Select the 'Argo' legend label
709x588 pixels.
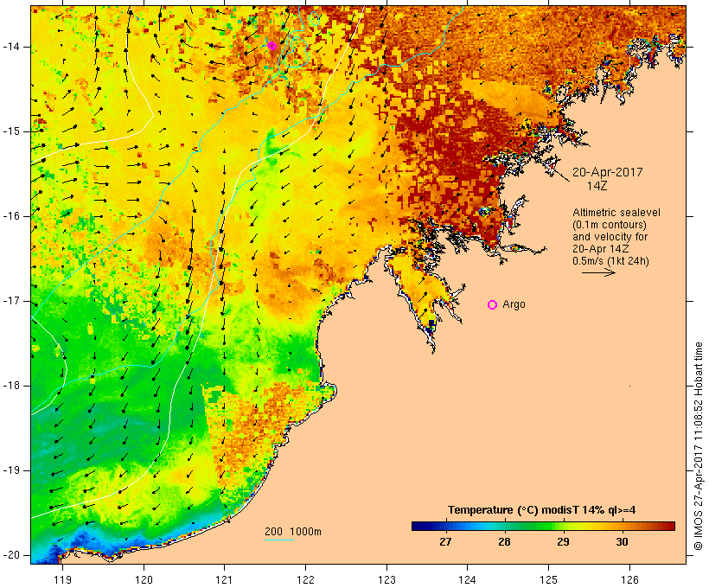tap(514, 304)
